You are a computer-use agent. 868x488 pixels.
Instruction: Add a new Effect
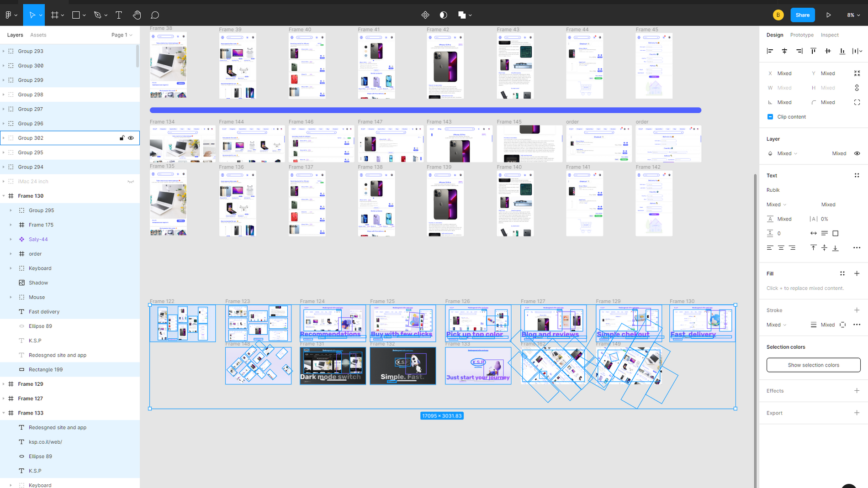point(857,391)
